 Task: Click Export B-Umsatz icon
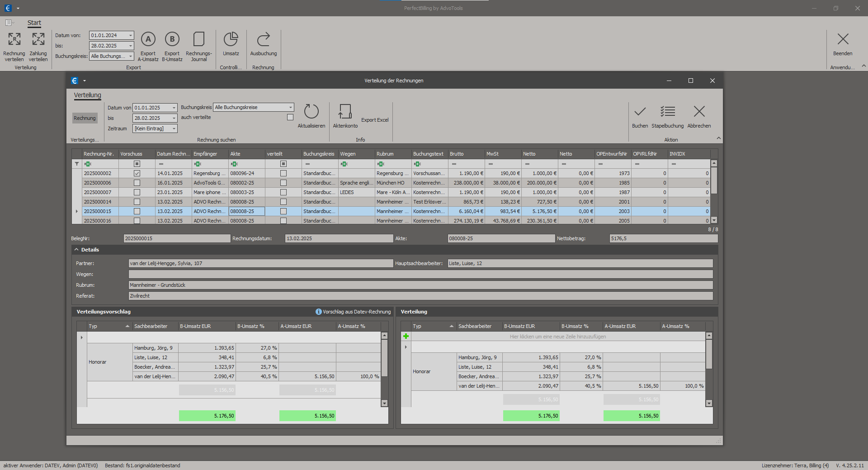pyautogui.click(x=172, y=40)
